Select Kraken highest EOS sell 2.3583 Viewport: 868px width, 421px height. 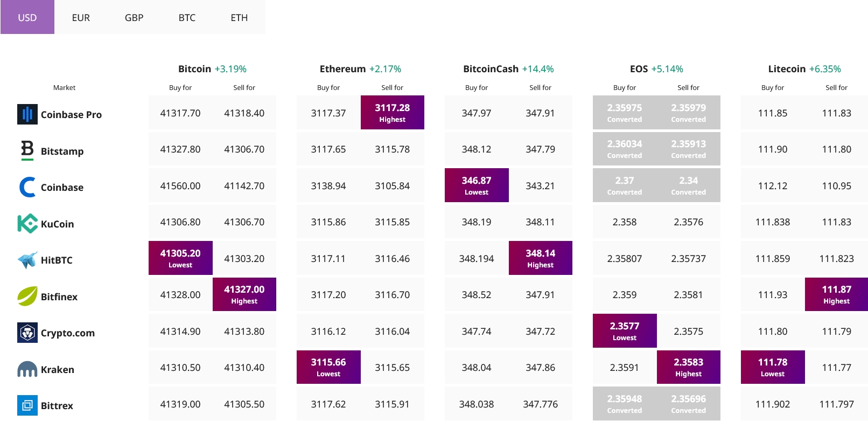(689, 367)
